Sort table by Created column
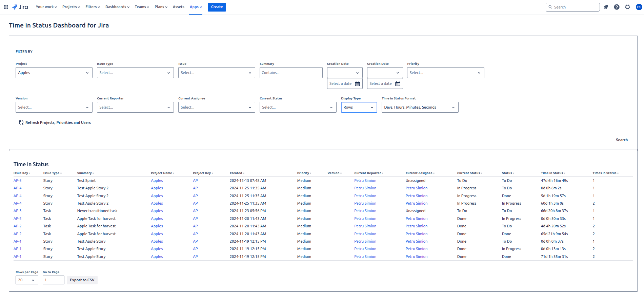Image resolution: width=644 pixels, height=301 pixels. point(237,173)
